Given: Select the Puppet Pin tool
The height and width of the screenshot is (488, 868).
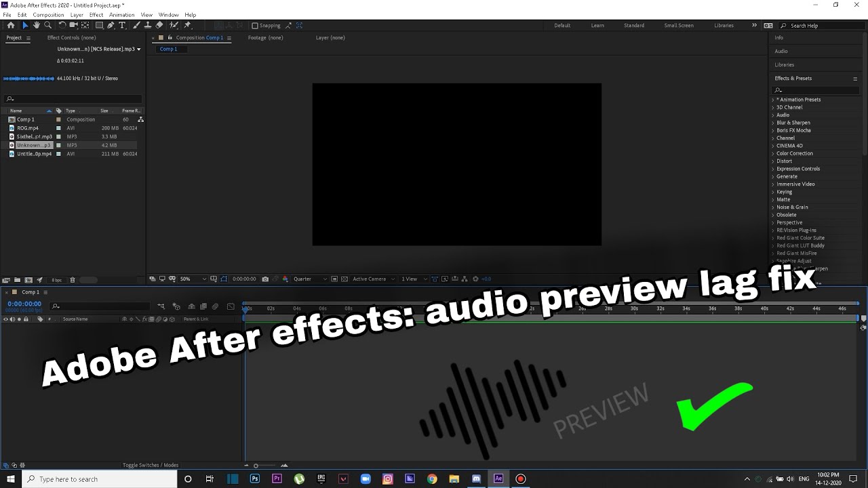Looking at the screenshot, I should click(x=188, y=25).
